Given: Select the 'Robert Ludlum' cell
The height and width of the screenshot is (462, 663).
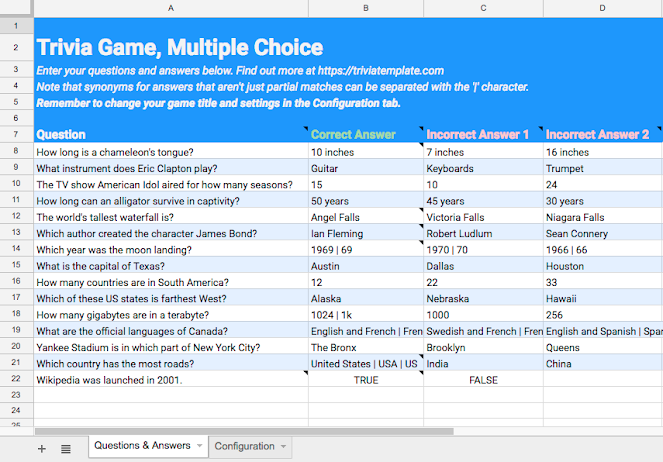Looking at the screenshot, I should pos(483,233).
